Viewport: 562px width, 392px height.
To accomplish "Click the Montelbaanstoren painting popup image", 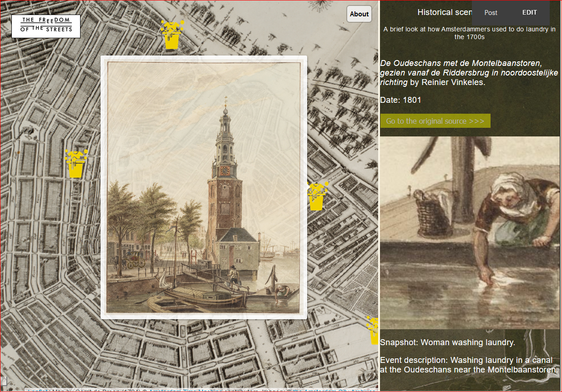I will click(x=203, y=187).
